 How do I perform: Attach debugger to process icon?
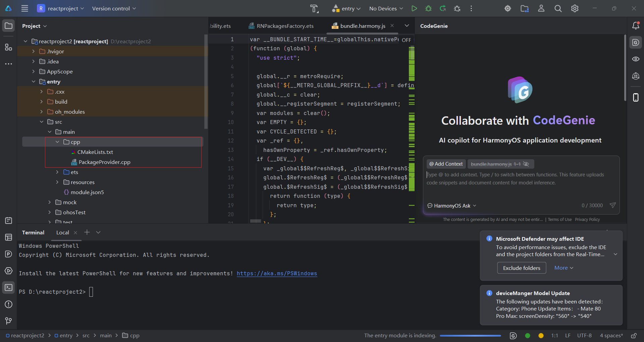[x=457, y=8]
